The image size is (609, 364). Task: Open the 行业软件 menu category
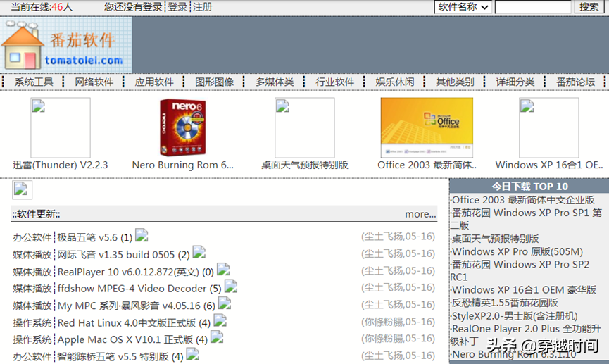(x=335, y=82)
